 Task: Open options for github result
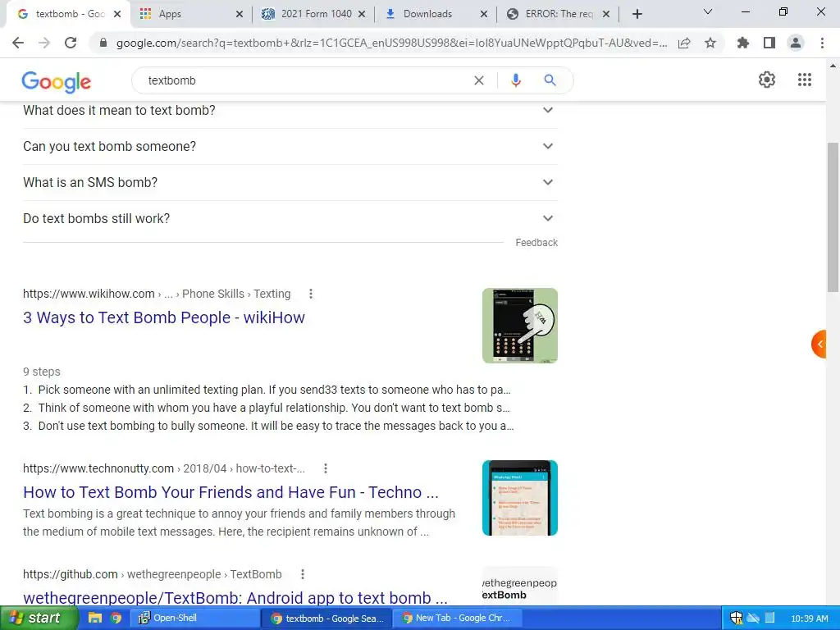click(x=302, y=574)
